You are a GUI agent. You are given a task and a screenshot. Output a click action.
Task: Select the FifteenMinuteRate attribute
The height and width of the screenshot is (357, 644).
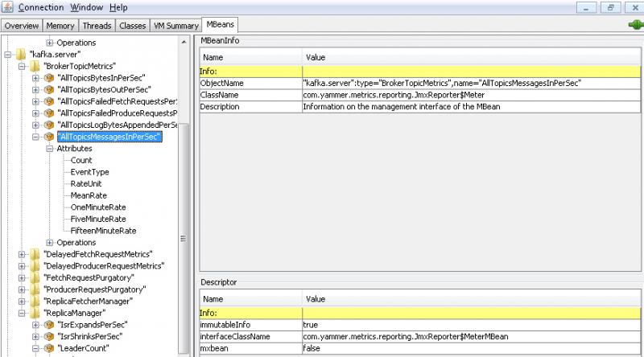[x=103, y=231]
